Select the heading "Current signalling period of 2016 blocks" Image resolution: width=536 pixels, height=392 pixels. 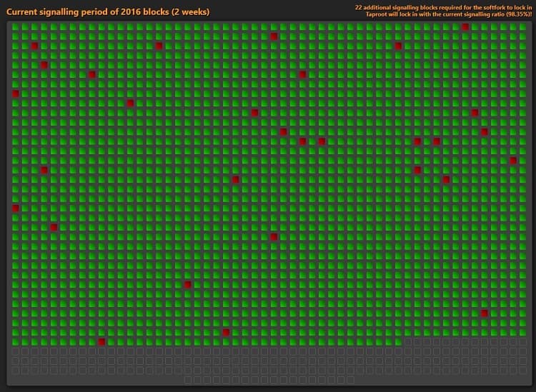point(108,11)
